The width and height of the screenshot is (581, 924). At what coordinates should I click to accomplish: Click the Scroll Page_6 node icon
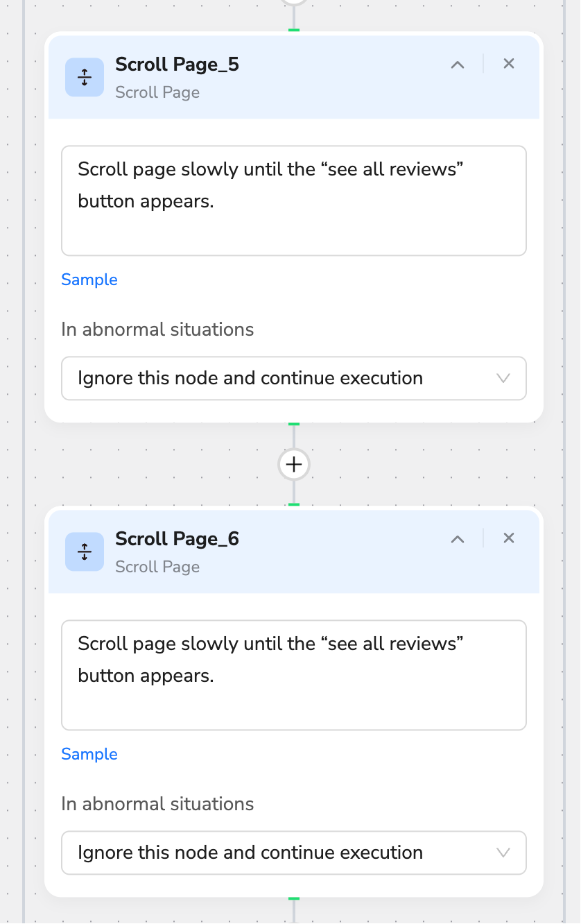tap(85, 551)
